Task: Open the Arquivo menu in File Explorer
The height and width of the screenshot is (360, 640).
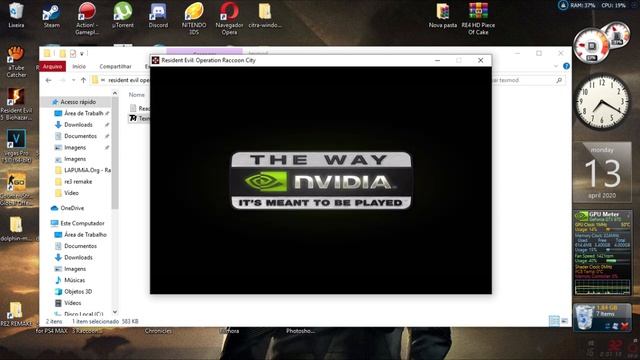Action: (x=53, y=67)
